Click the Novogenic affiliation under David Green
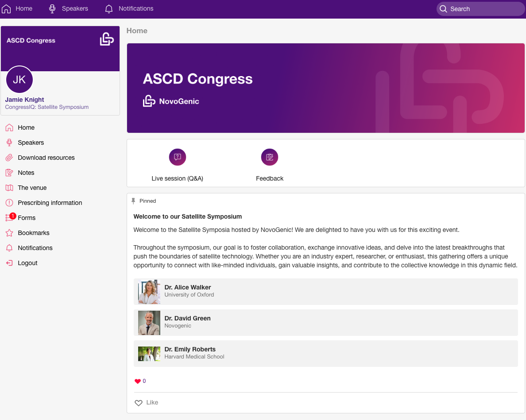This screenshot has width=526, height=420. [x=178, y=326]
